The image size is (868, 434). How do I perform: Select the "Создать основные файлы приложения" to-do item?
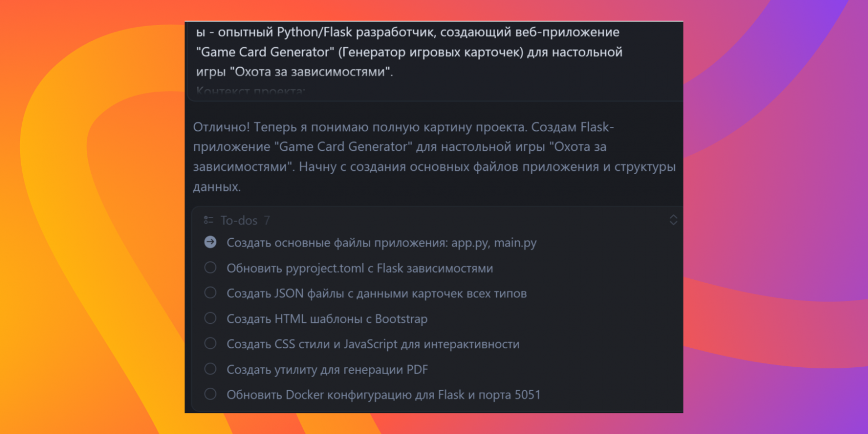pos(381,243)
